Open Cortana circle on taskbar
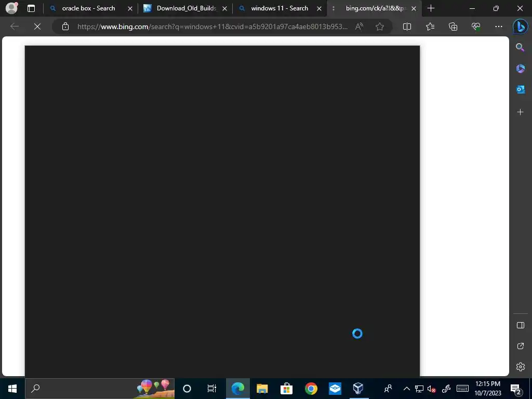Screen dimensions: 532x399 pyautogui.click(x=187, y=389)
